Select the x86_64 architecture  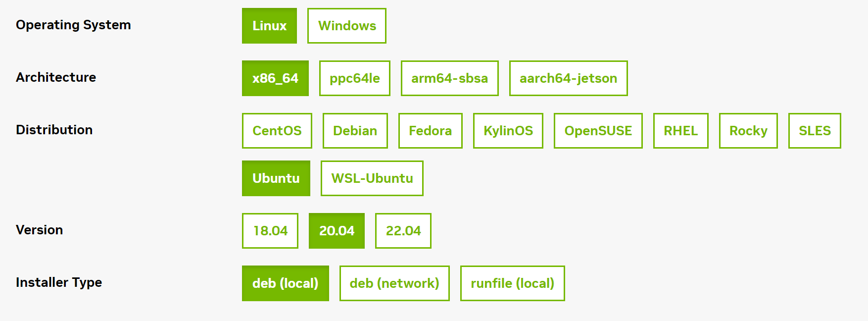tap(275, 78)
